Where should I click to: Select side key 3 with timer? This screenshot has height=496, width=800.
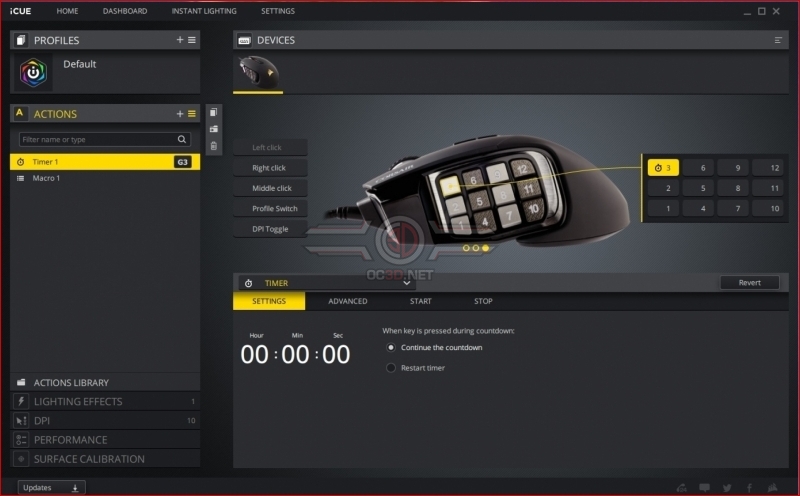coord(663,168)
